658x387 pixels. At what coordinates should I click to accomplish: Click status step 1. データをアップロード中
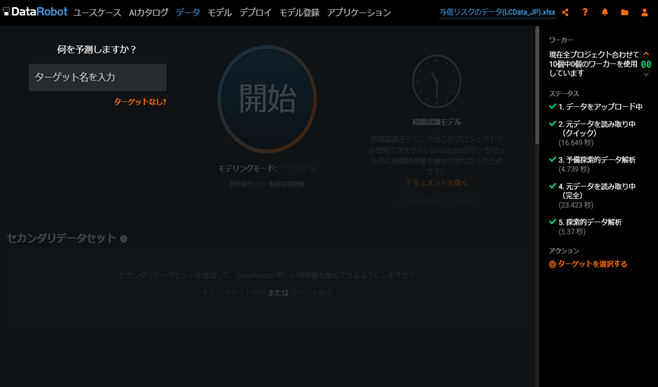click(x=595, y=107)
